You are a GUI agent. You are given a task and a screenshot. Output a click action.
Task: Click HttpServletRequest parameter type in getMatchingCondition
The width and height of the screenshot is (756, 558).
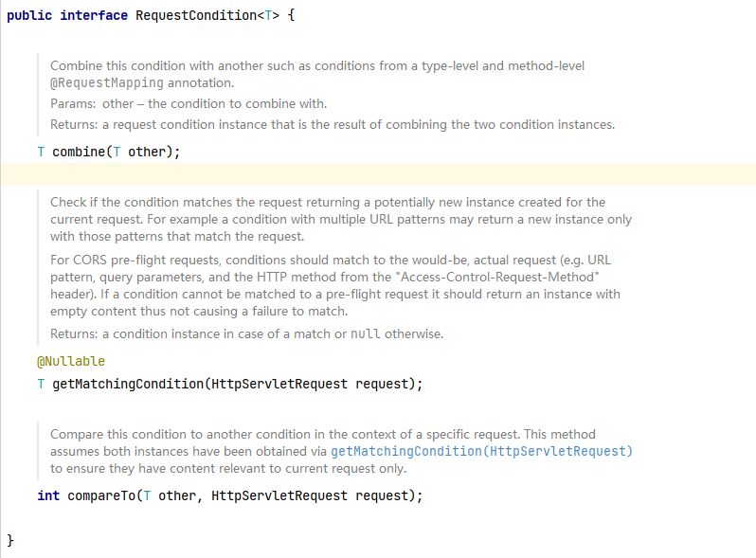(x=279, y=384)
